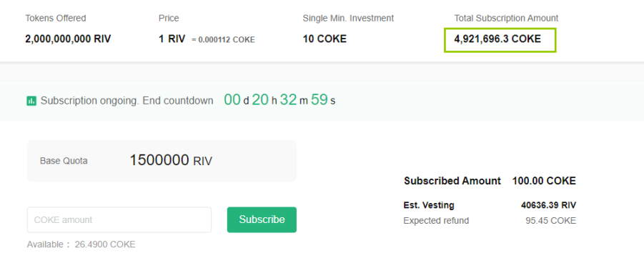The height and width of the screenshot is (268, 644).
Task: Click the Est. Vesting 40636.39 RIV value
Action: click(548, 205)
